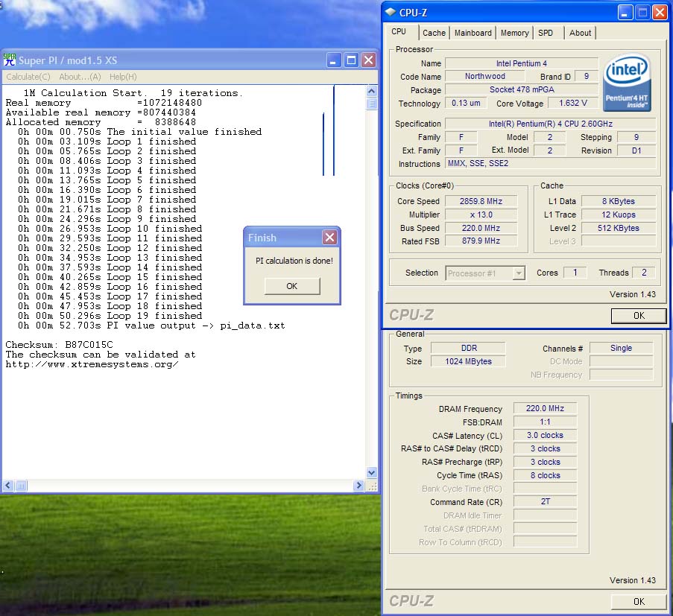The height and width of the screenshot is (616, 673).
Task: Click the Technology value 0.13 um
Action: click(466, 103)
